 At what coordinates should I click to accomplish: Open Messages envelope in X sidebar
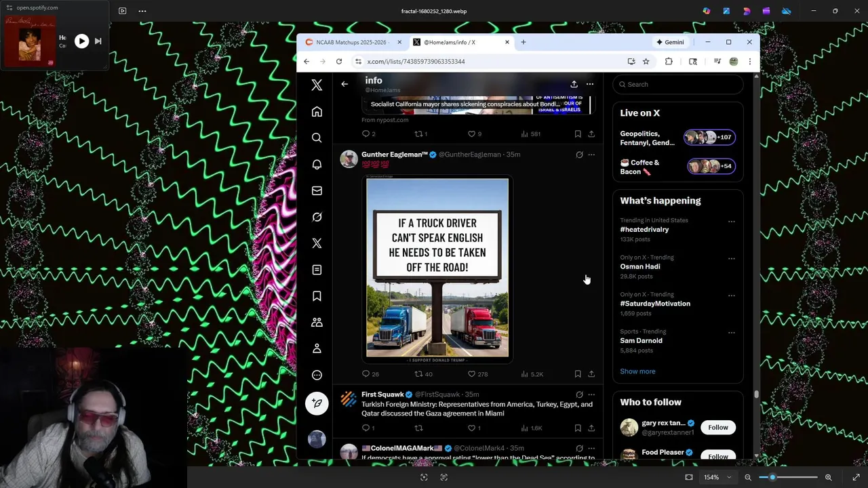(317, 191)
